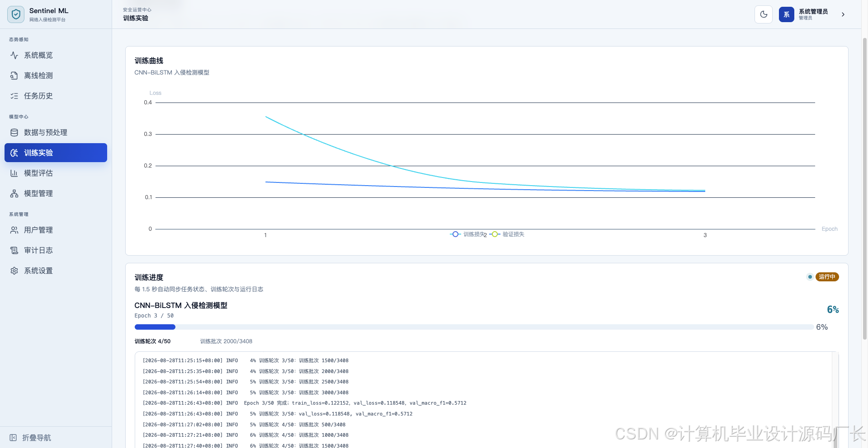Click the Epoch 3 / 50 label
Screen dimensions: 868x448
[154, 316]
